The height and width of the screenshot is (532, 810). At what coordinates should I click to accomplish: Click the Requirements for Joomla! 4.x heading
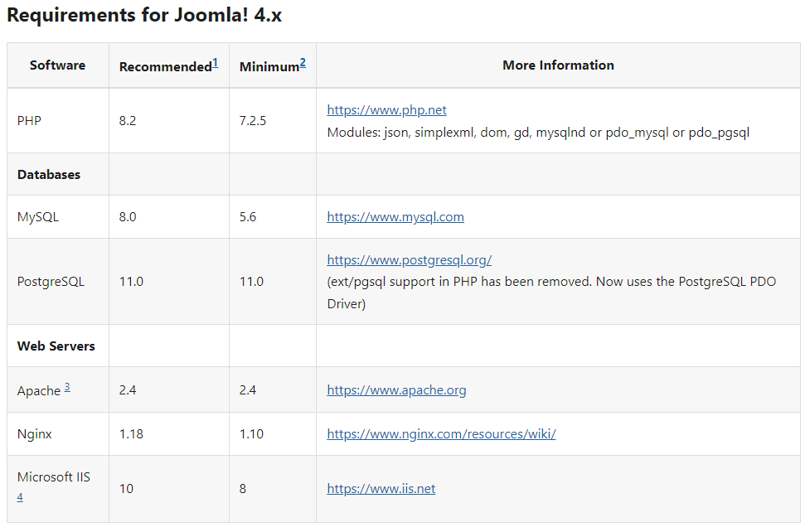coord(144,16)
